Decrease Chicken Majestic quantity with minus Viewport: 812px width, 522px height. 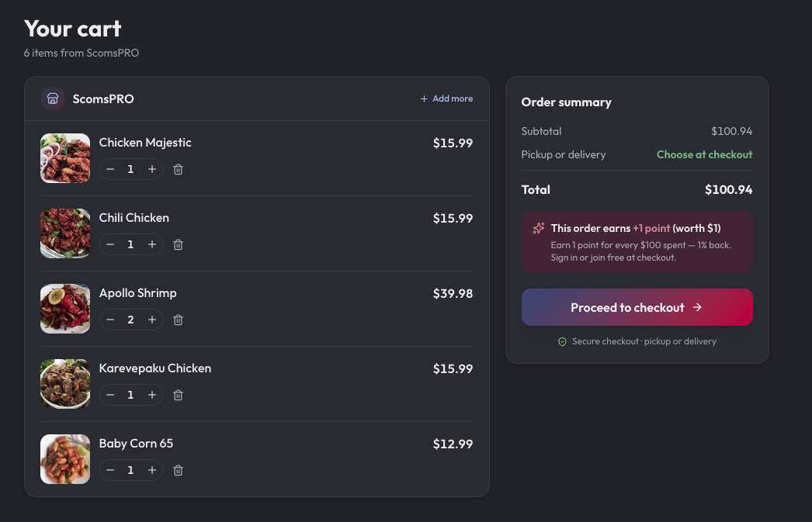click(x=110, y=169)
